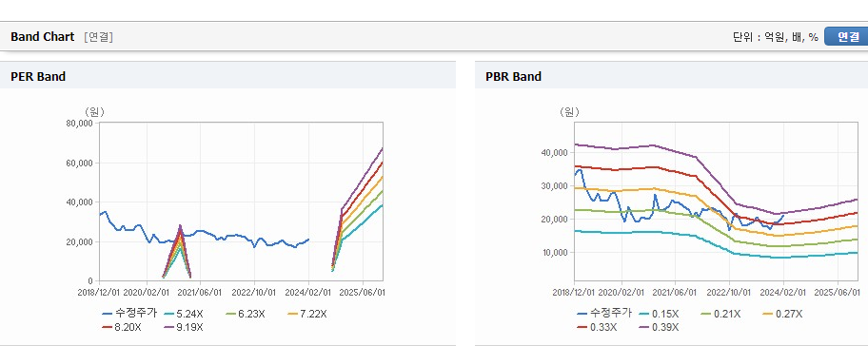Toggle 수정주가 legend in the PBR Band chart
Image resolution: width=868 pixels, height=346 pixels.
(x=604, y=314)
